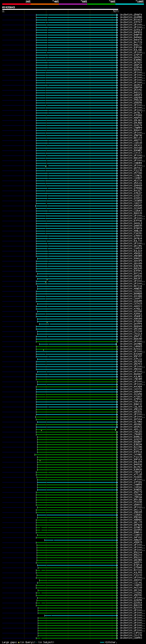The width and height of the screenshot is (146, 644).
Task: Select UniRef100_Q9VDV2 label
Action: pos(131,58)
